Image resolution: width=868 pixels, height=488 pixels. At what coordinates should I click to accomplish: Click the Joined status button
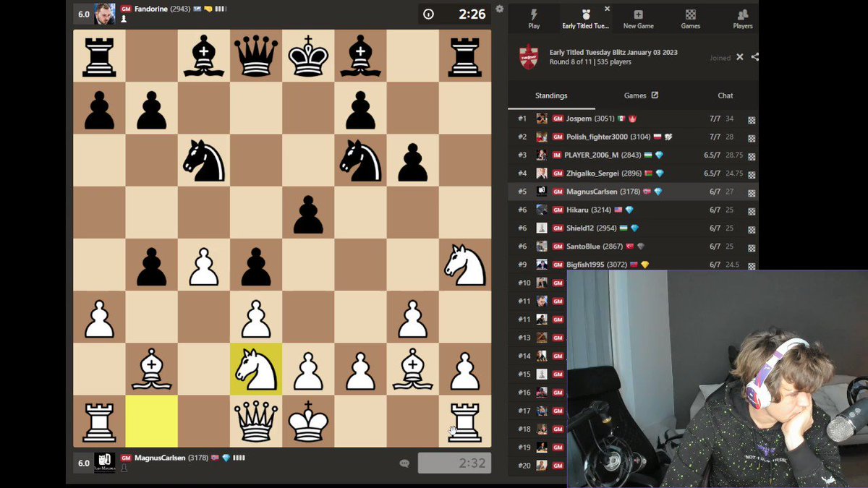(720, 58)
